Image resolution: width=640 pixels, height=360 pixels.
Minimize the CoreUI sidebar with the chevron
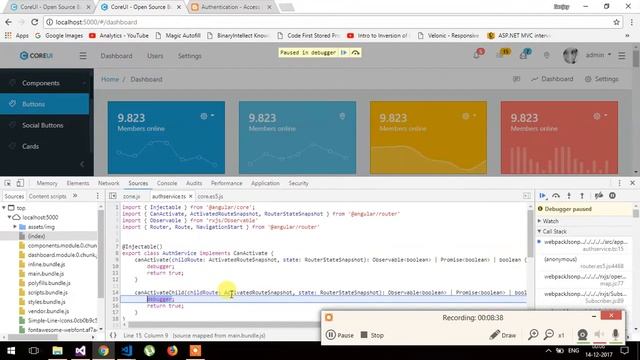tap(82, 164)
